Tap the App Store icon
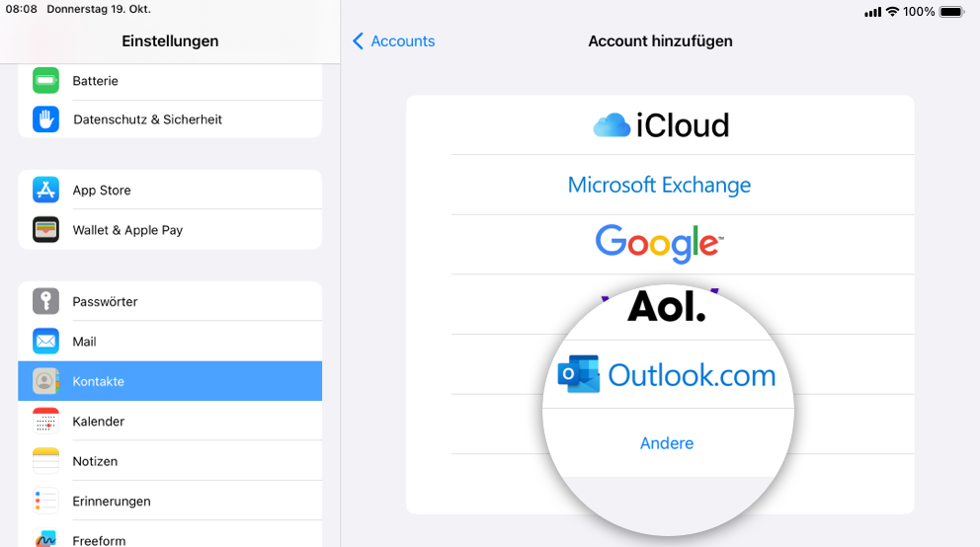 point(45,190)
